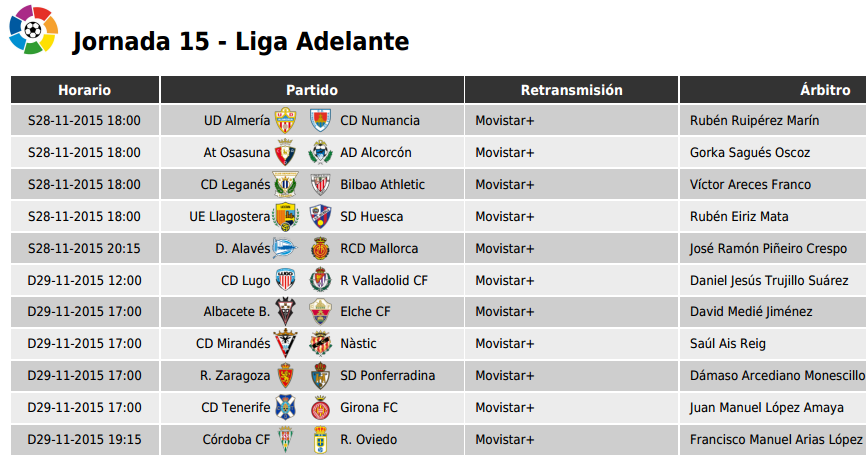Click the Horario column header
This screenshot has width=866, height=456.
(x=85, y=90)
